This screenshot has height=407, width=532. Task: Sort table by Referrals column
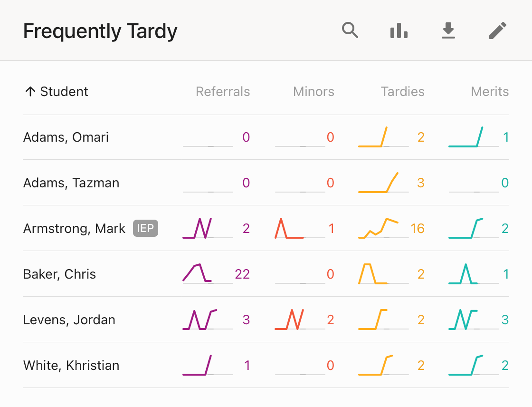pos(223,92)
